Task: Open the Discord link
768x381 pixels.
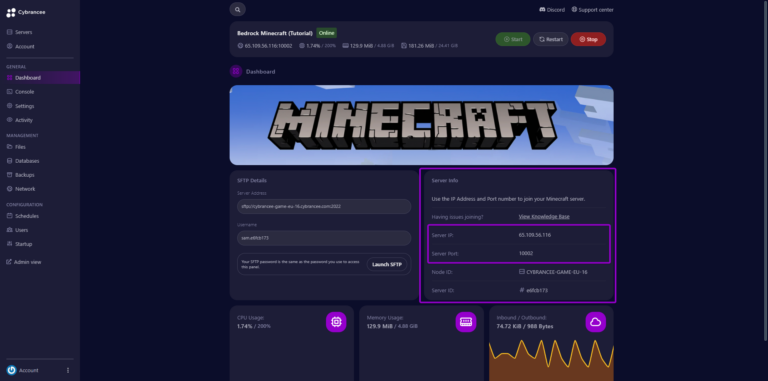Action: (552, 10)
